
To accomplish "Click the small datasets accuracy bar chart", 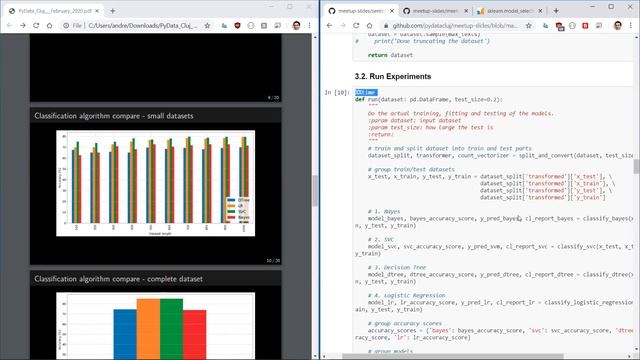I will 156,183.
